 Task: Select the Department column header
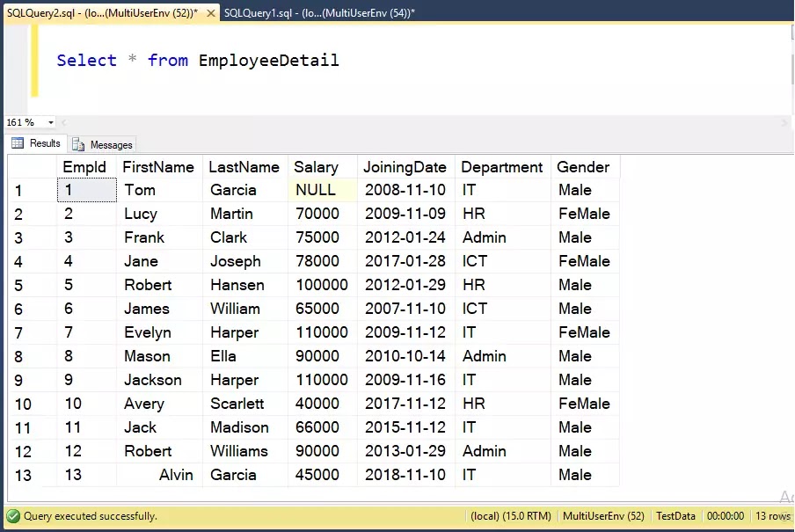[501, 166]
